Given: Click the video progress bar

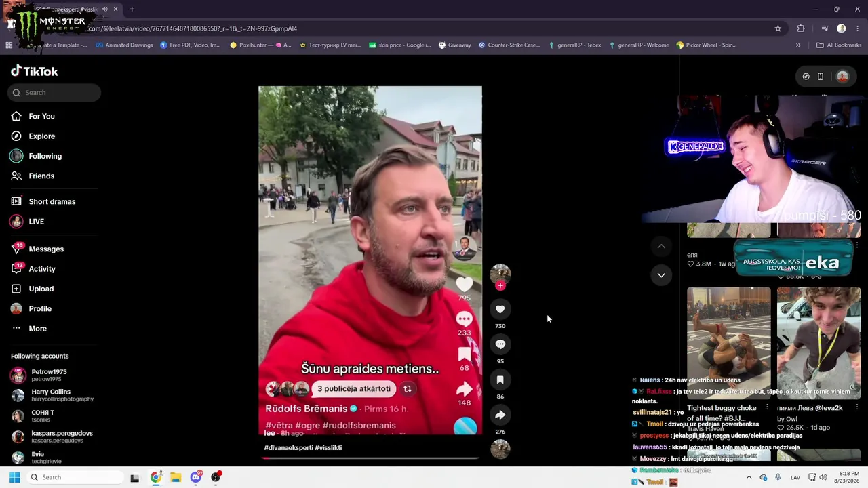Looking at the screenshot, I should (x=370, y=457).
